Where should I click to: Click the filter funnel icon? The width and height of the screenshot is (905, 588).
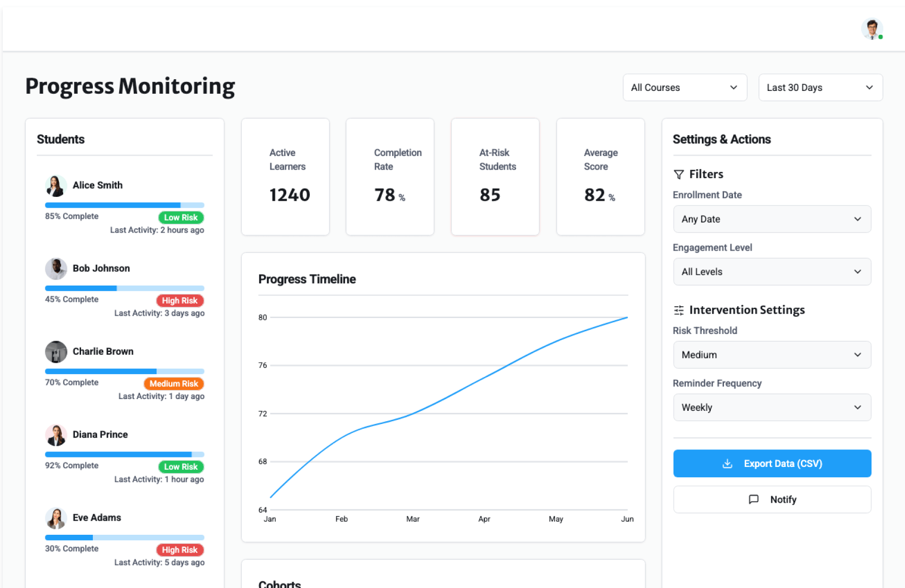(678, 174)
